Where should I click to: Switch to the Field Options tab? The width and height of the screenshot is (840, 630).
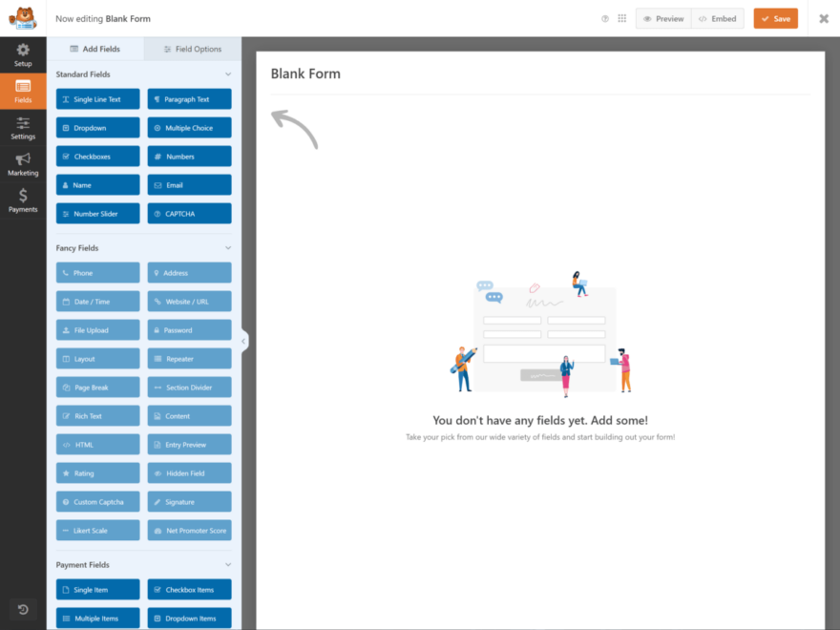pos(192,49)
